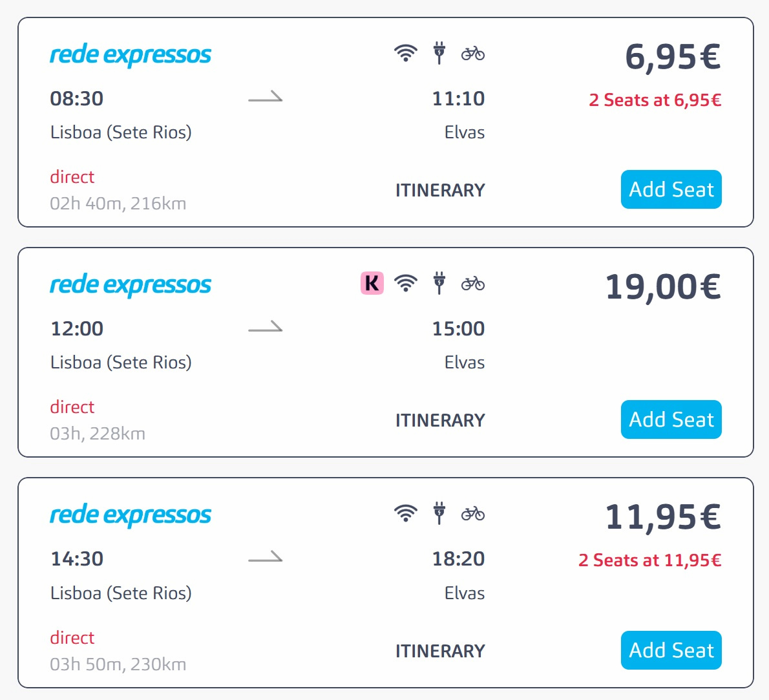Click the 19,00€ price
The image size is (769, 700).
coord(663,286)
